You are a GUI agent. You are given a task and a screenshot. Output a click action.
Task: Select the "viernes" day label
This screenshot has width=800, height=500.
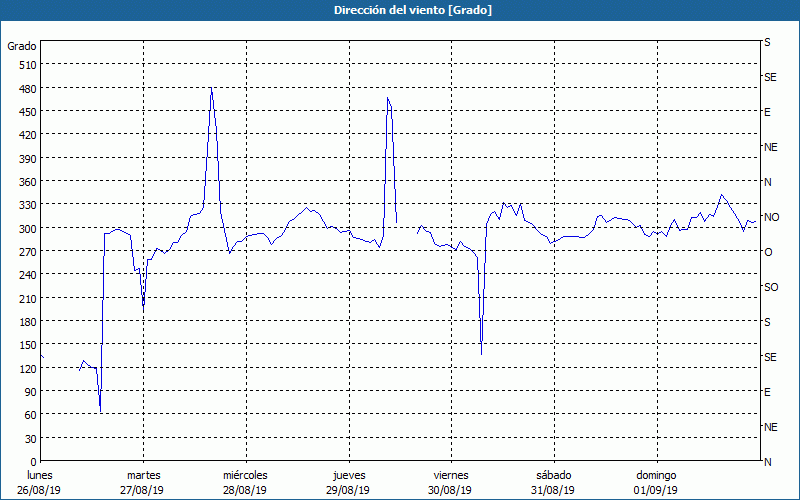(x=451, y=475)
